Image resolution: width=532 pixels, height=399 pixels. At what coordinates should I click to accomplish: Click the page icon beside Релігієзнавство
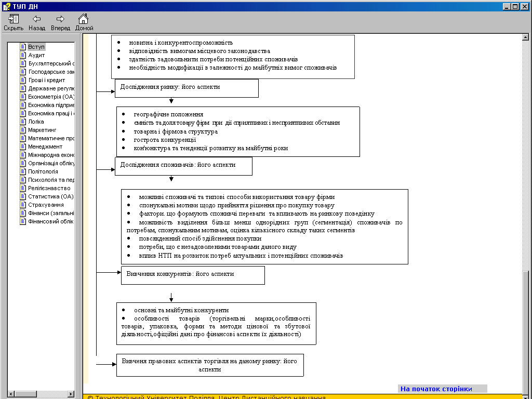point(23,188)
